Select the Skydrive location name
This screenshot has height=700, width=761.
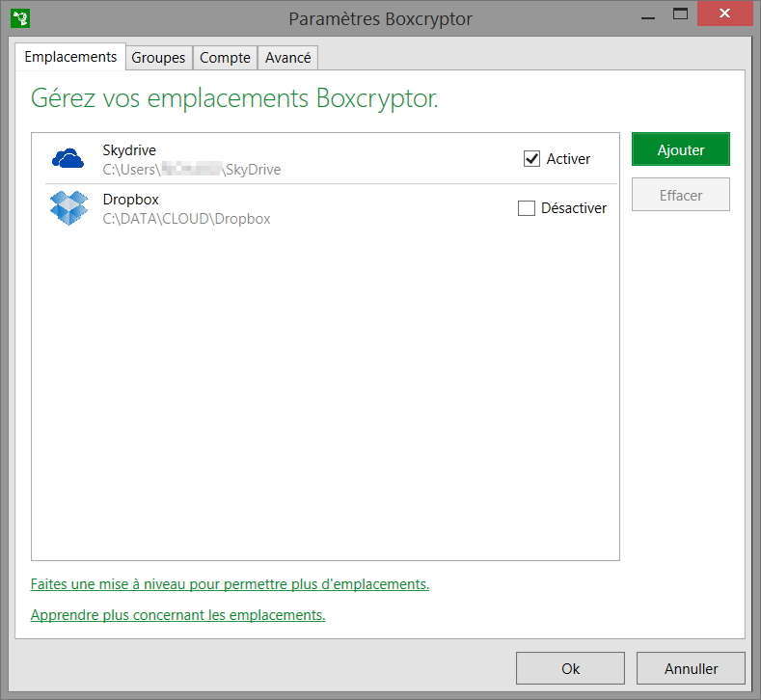129,150
